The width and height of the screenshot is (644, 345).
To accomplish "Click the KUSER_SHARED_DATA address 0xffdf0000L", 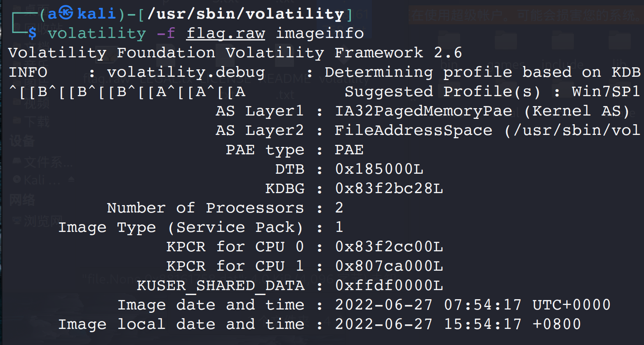I will point(389,286).
